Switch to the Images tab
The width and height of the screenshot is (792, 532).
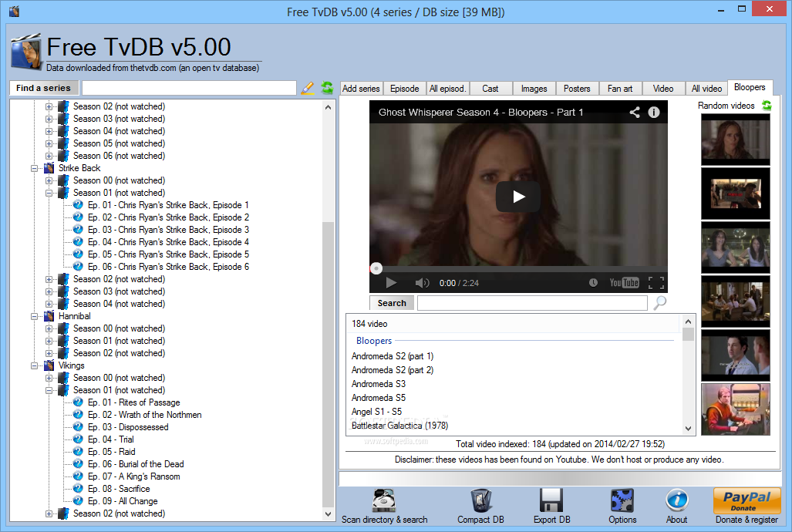(x=534, y=89)
